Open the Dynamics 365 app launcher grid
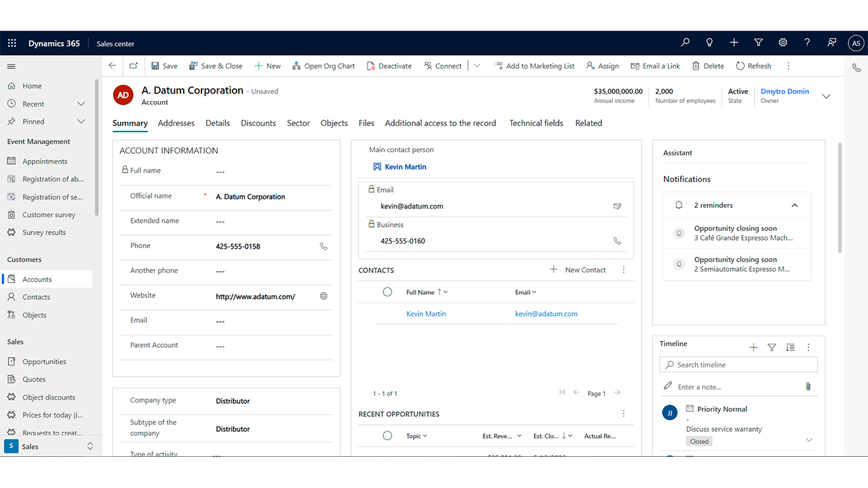This screenshot has height=488, width=868. tap(12, 43)
